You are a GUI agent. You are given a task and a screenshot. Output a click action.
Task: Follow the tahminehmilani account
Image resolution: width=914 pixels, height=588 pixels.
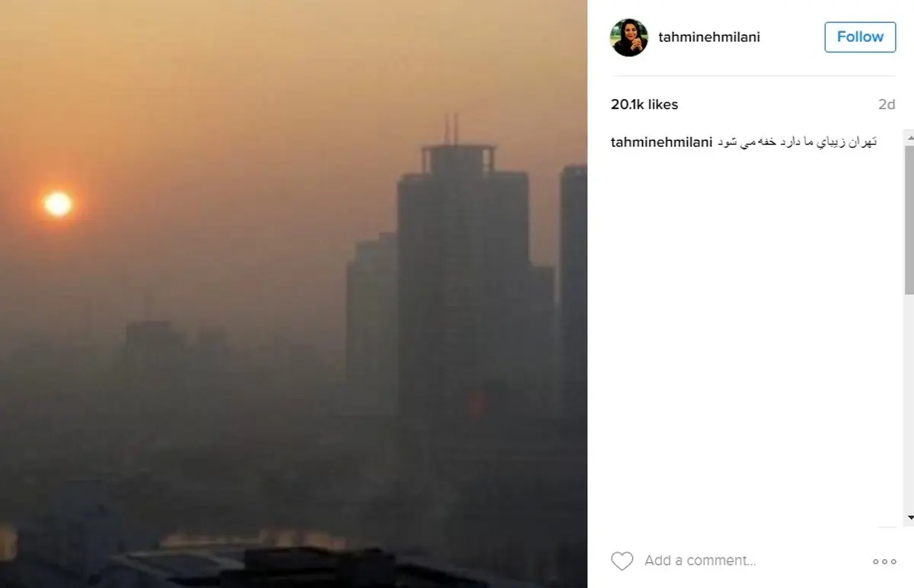pyautogui.click(x=860, y=37)
